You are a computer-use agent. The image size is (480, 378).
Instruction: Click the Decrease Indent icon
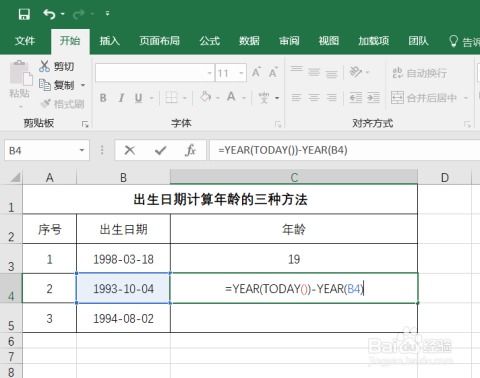tap(355, 98)
